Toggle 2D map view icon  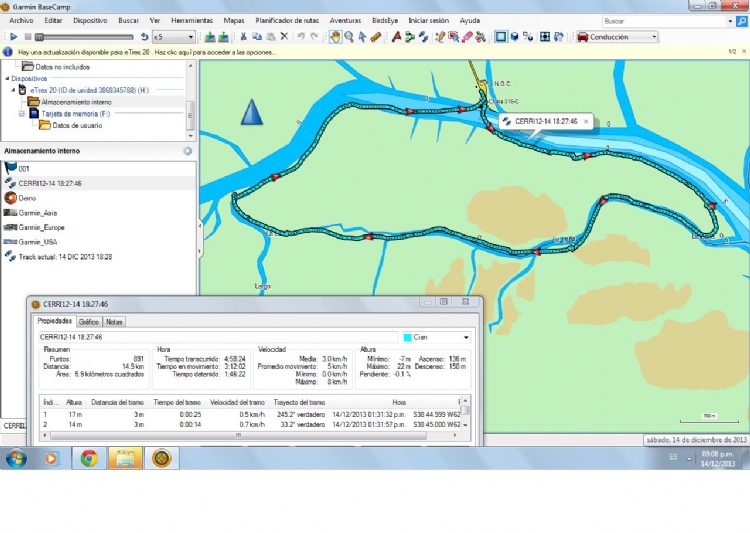point(501,37)
